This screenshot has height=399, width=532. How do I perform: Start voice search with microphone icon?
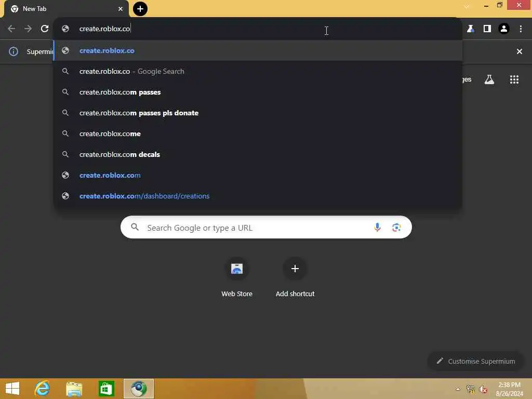(377, 228)
